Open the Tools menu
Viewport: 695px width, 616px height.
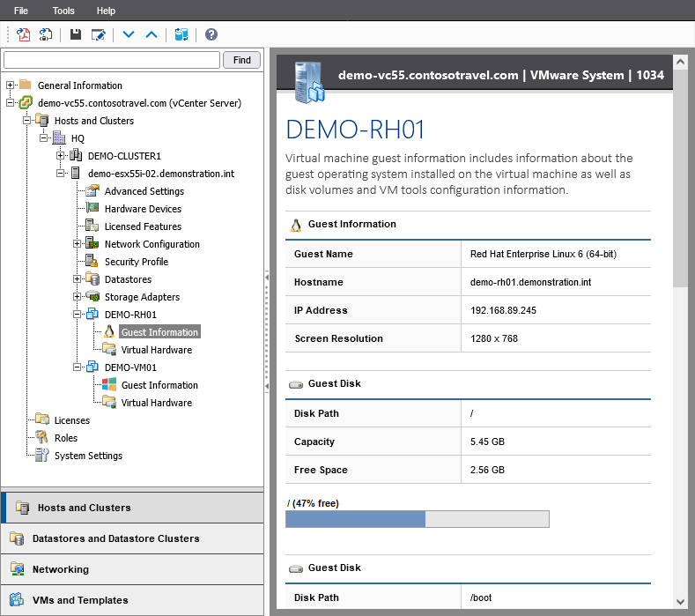[x=63, y=11]
